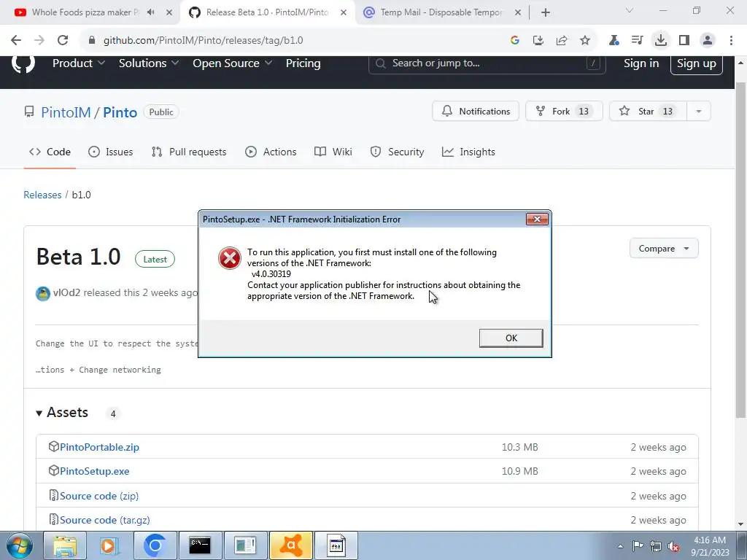747x560 pixels.
Task: Switch to the Pull requests tab
Action: [x=189, y=152]
